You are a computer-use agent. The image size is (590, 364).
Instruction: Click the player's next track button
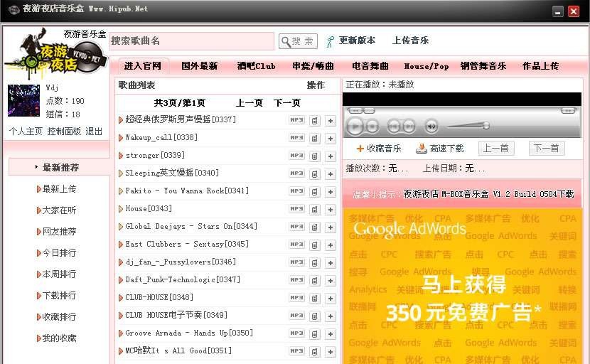(409, 127)
